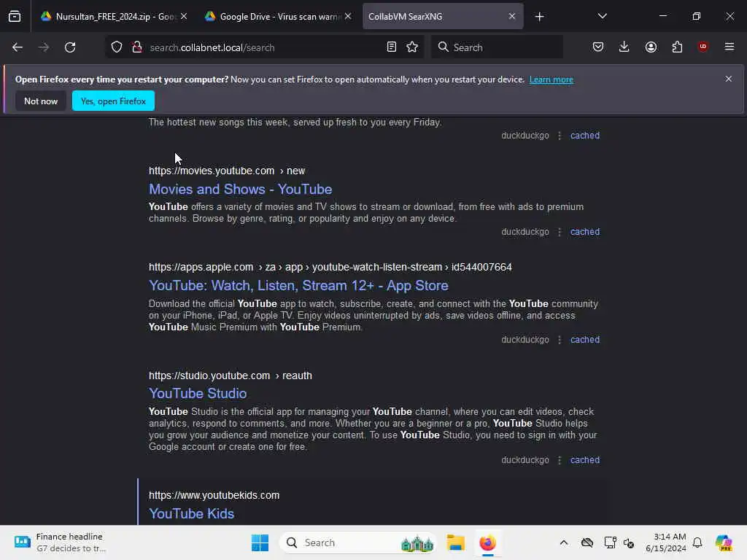Click the OneDrive cloud tray icon
This screenshot has width=747, height=560.
point(587,542)
